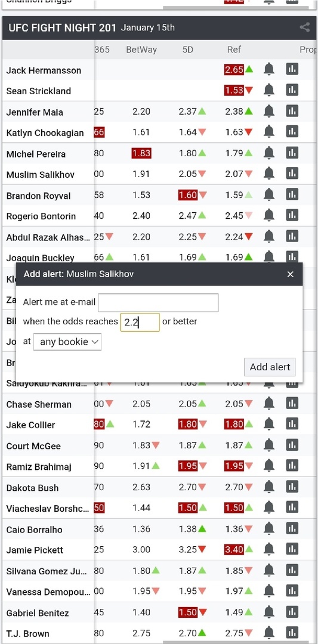
Task: Open odds chart for T.J. Brown
Action: (x=292, y=633)
